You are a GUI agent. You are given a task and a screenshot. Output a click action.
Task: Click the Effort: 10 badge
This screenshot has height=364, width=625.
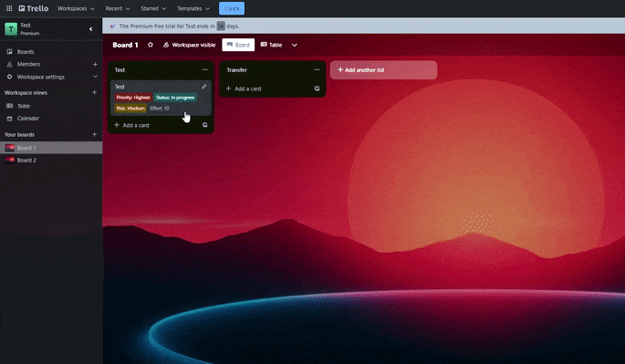[x=160, y=109]
